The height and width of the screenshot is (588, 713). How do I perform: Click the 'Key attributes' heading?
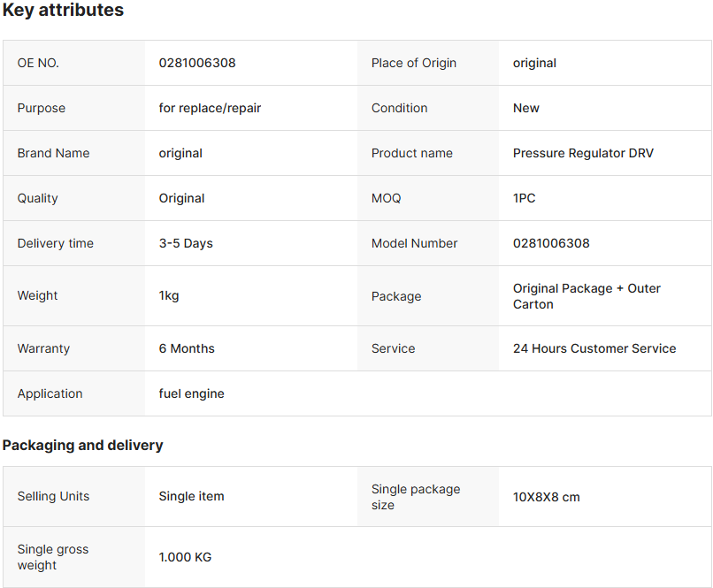(63, 10)
